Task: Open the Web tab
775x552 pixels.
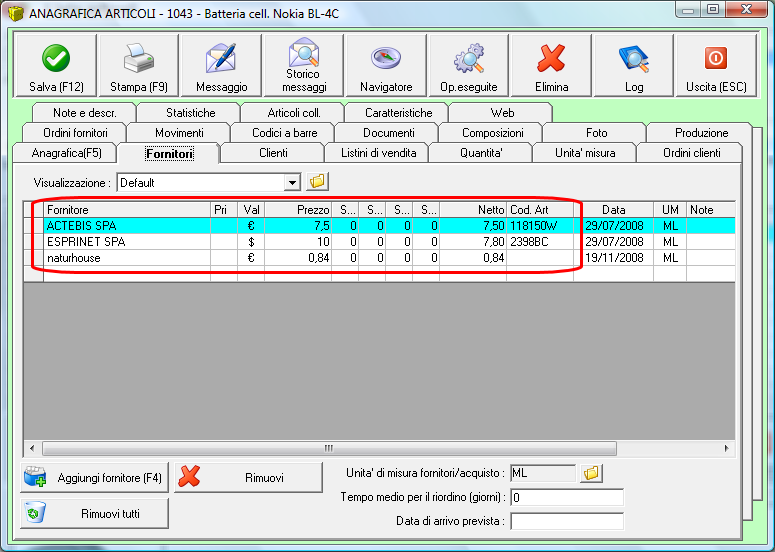Action: click(502, 113)
